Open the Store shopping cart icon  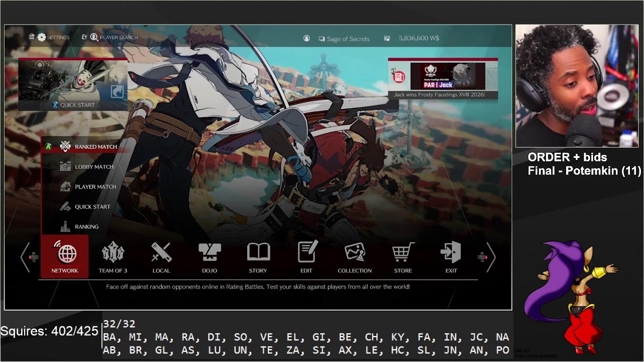pos(403,252)
